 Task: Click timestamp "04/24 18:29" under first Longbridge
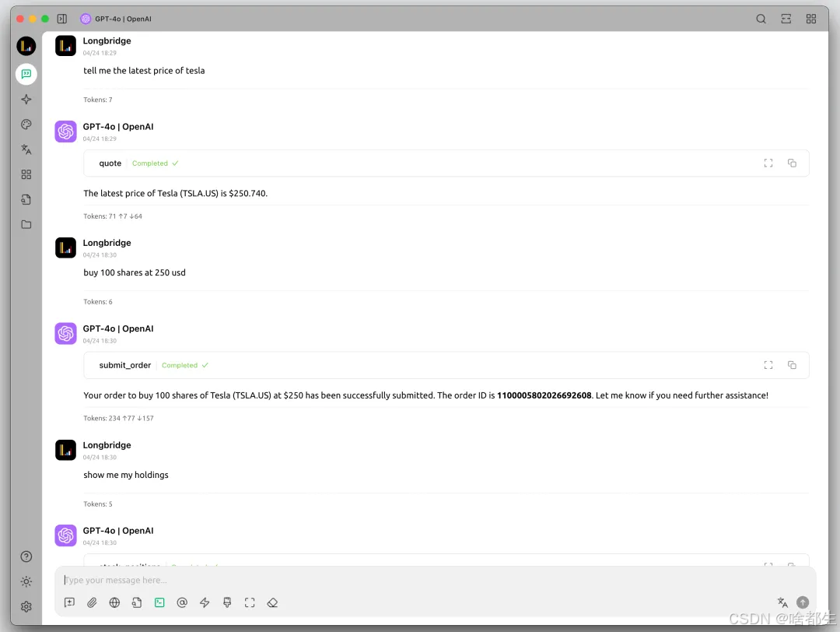point(100,53)
